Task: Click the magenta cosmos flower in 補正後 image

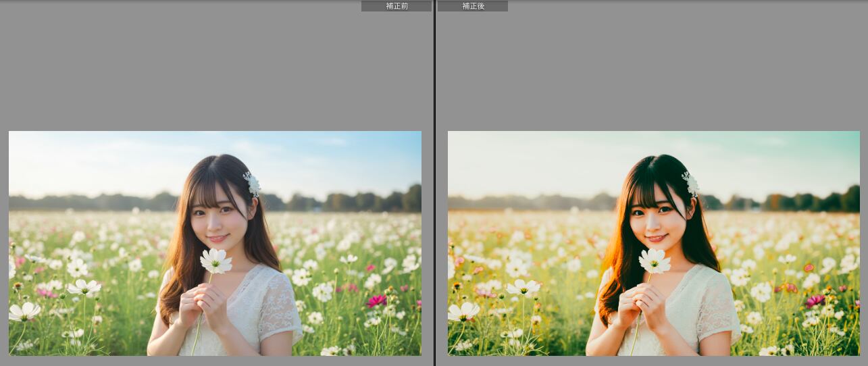Action: pos(815,300)
